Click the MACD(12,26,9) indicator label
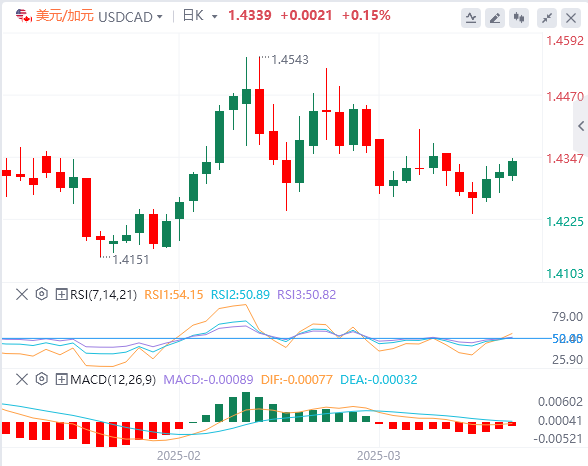The height and width of the screenshot is (466, 588). (x=113, y=380)
